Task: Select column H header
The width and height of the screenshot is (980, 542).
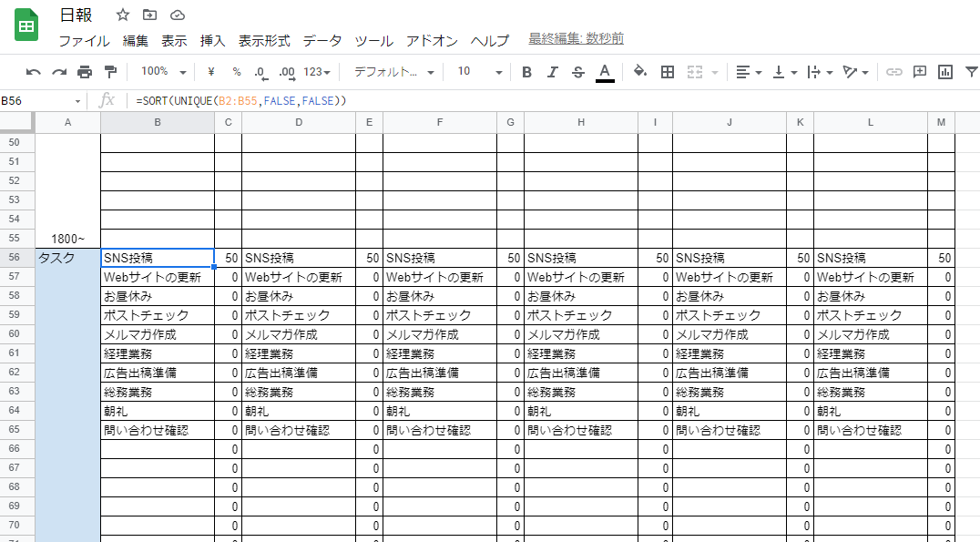Action: (x=581, y=123)
